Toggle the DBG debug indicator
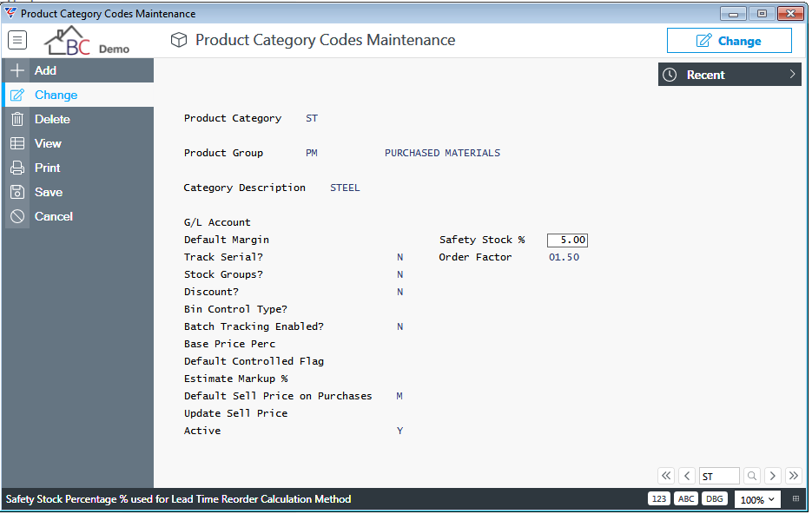The width and height of the screenshot is (812, 514). pyautogui.click(x=715, y=499)
